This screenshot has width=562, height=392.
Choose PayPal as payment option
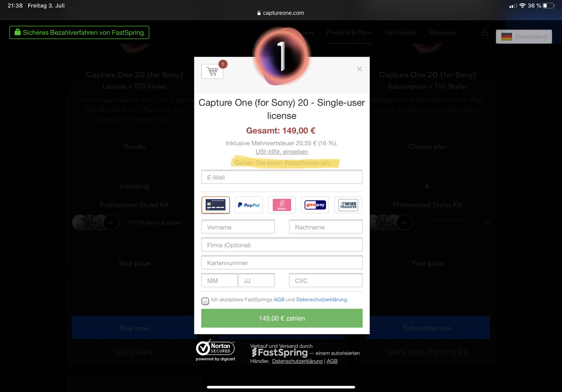tap(249, 205)
